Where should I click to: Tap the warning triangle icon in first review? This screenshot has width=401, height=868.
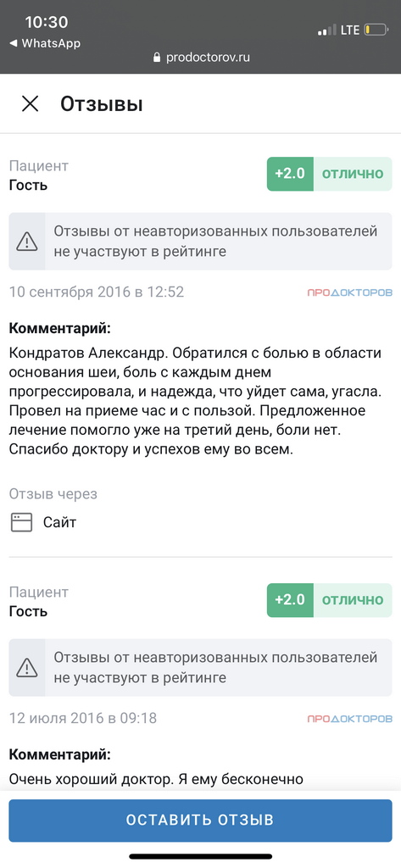tap(26, 242)
